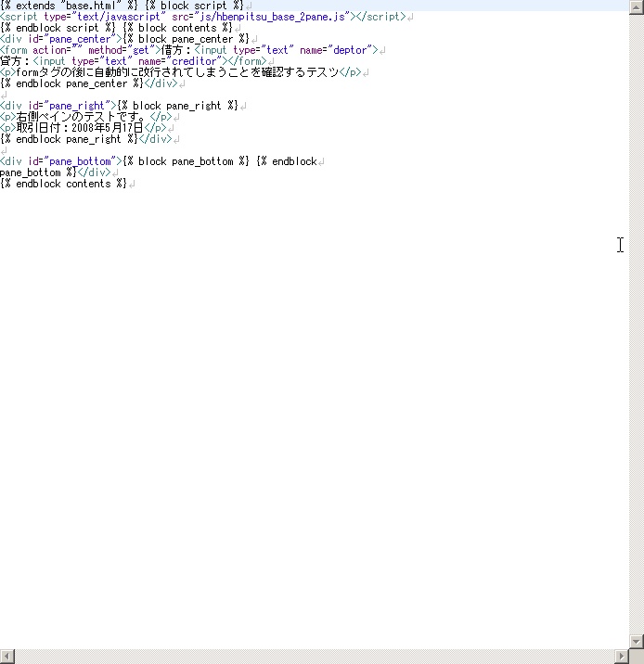This screenshot has width=644, height=664.
Task: Click the 'endblock contents' text
Action: pos(63,184)
